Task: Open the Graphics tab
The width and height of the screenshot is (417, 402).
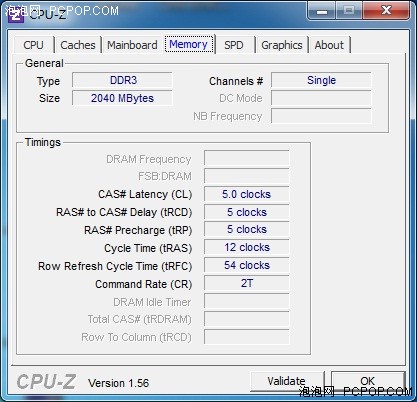Action: click(x=282, y=45)
